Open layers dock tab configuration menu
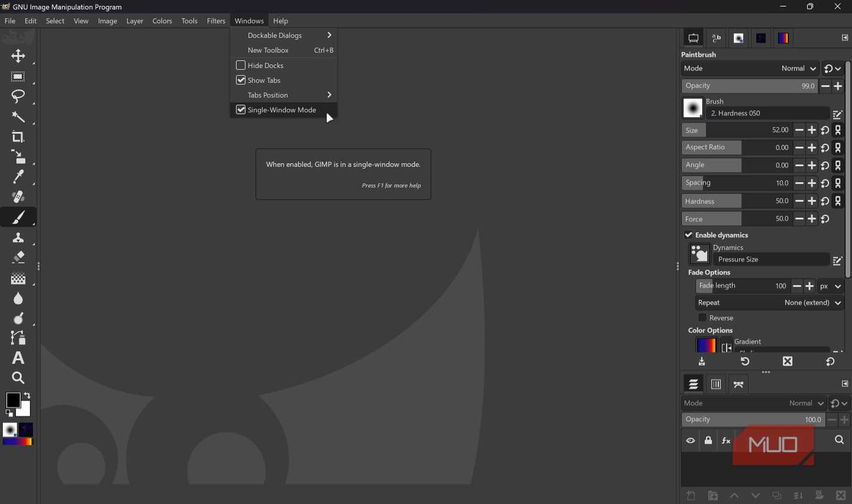The height and width of the screenshot is (504, 852). tap(845, 384)
